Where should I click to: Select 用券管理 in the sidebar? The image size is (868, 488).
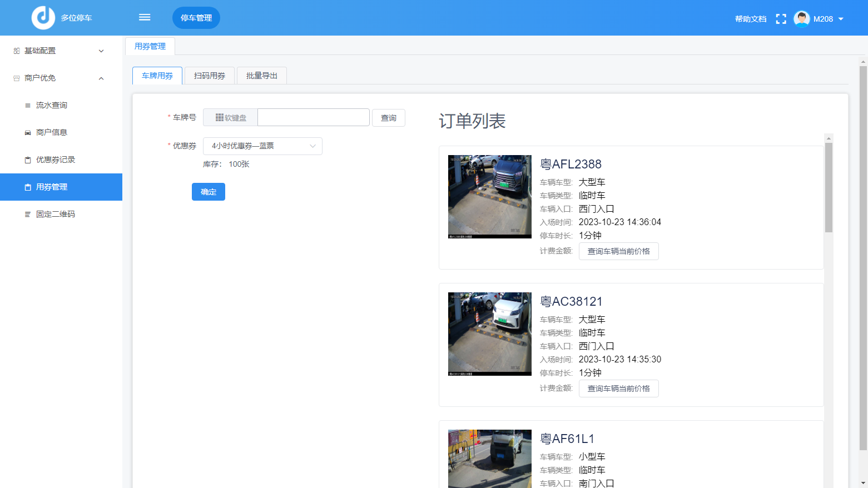(61, 187)
